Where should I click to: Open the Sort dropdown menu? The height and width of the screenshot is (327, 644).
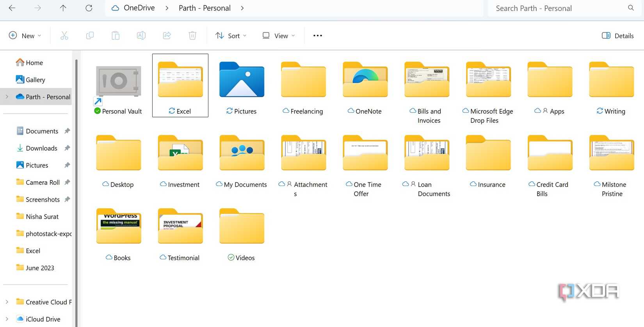pyautogui.click(x=231, y=36)
